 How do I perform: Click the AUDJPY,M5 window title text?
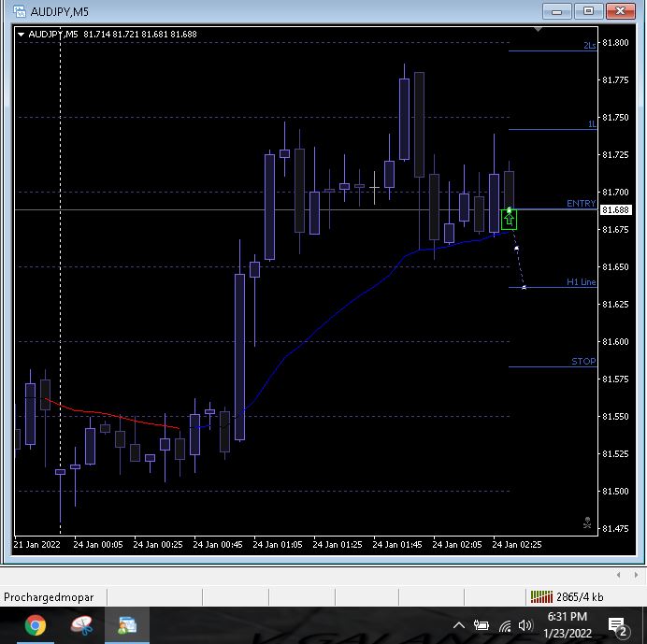(x=60, y=12)
